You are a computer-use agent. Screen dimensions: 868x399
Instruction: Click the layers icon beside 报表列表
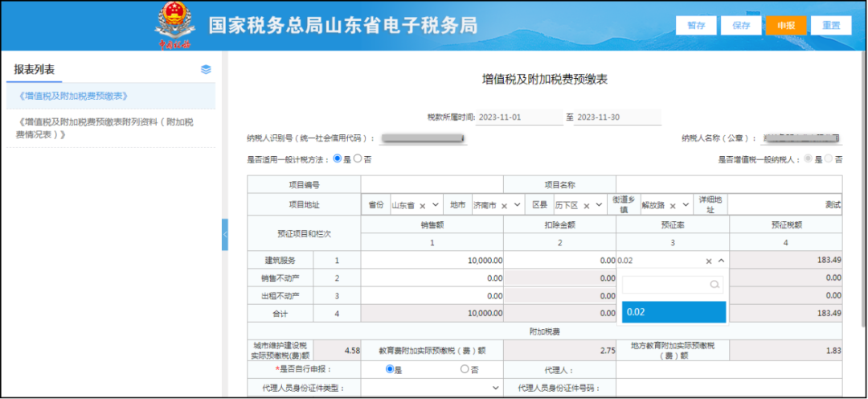(x=206, y=70)
